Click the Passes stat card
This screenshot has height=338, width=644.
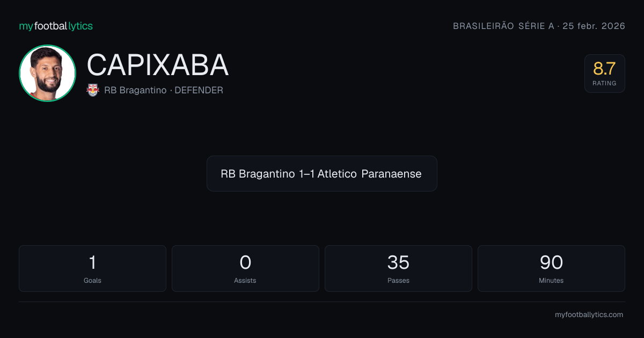tap(398, 268)
